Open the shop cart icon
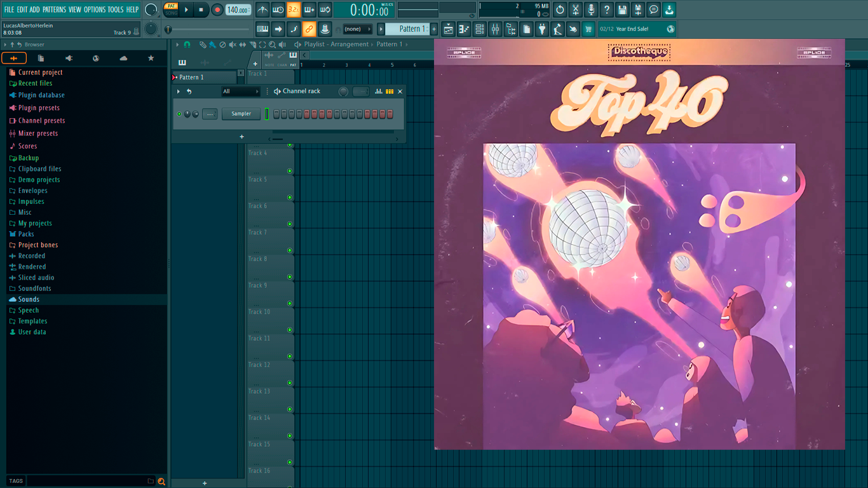Screen dimensions: 868x488 (x=588, y=29)
